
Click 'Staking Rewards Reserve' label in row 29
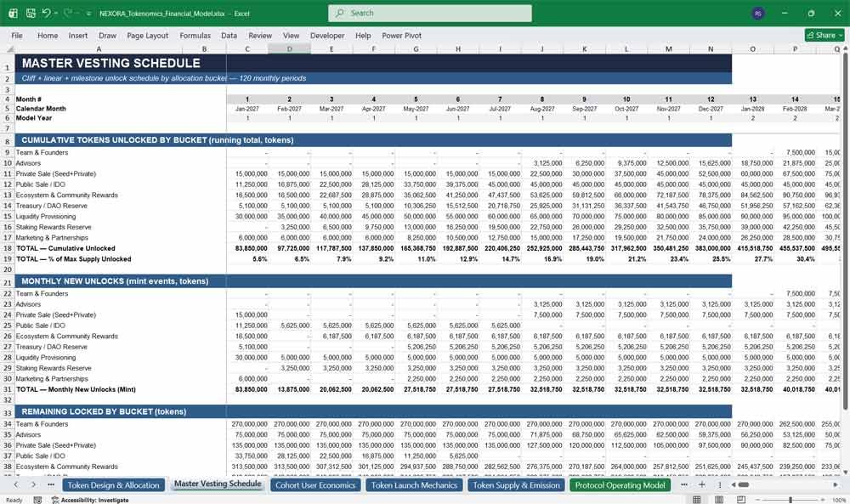pyautogui.click(x=53, y=368)
